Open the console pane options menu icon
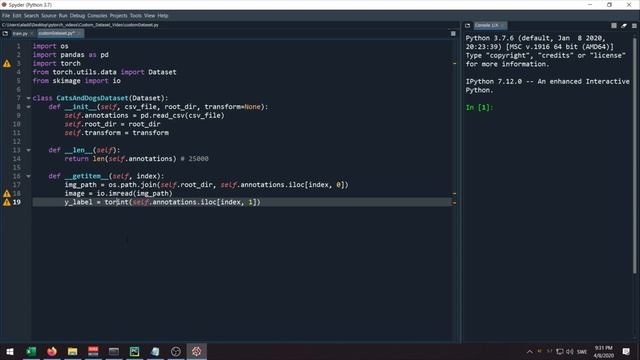This screenshot has width=640, height=360. (x=634, y=25)
